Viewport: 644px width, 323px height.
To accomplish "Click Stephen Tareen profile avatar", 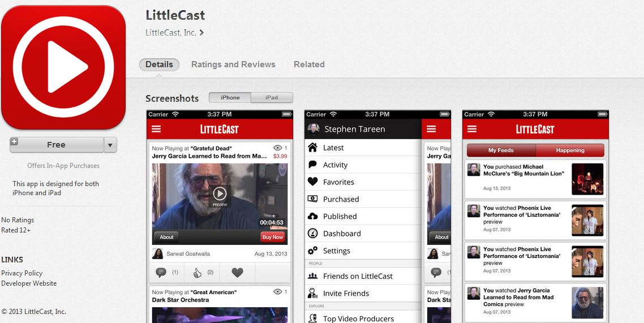I will pyautogui.click(x=314, y=129).
